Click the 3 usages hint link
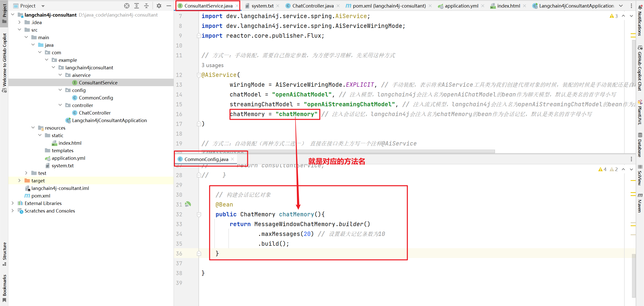Screen dimensions: 644x306 coord(212,65)
